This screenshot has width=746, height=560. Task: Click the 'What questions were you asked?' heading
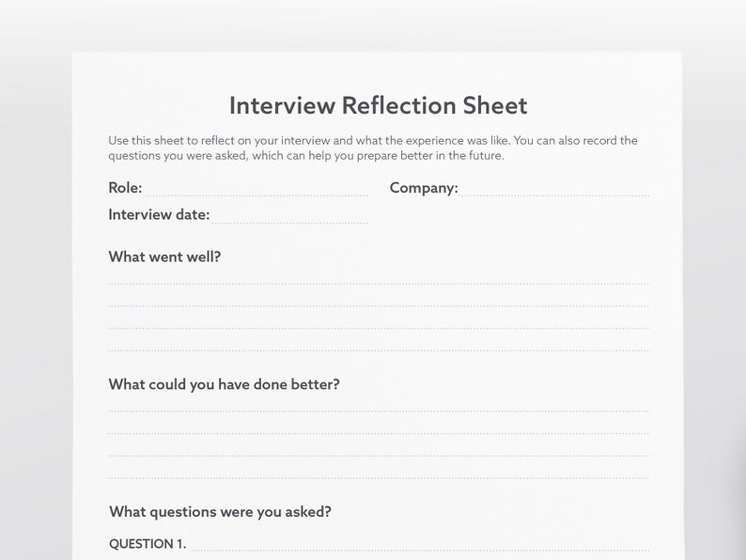tap(220, 512)
